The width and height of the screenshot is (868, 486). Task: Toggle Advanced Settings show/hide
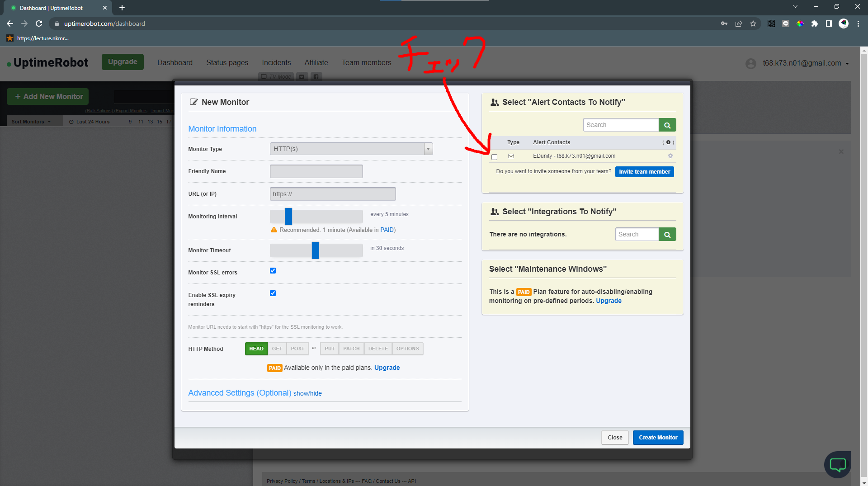click(x=307, y=393)
